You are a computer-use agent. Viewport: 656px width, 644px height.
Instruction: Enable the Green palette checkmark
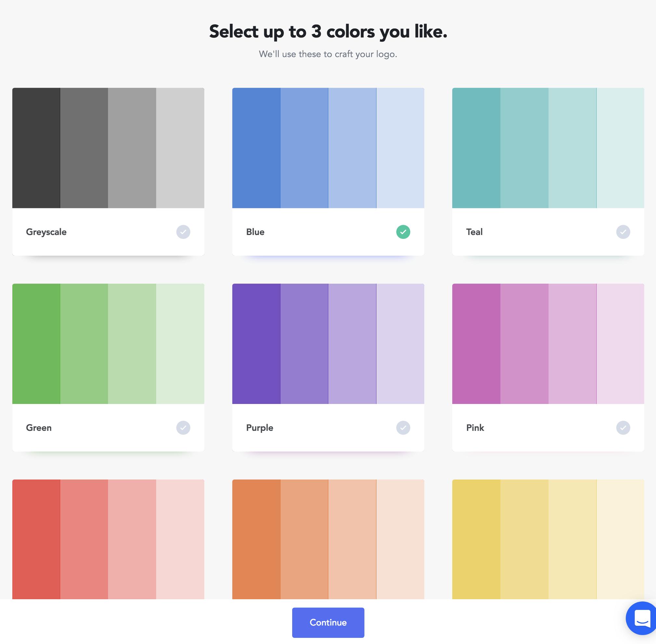point(183,428)
